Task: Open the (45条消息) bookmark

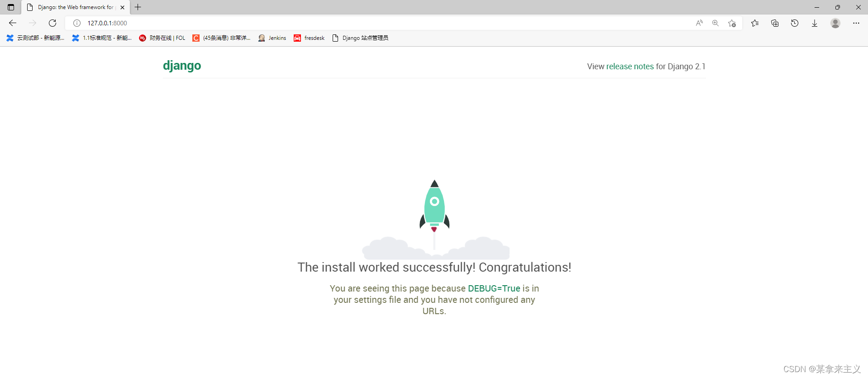Action: click(221, 38)
